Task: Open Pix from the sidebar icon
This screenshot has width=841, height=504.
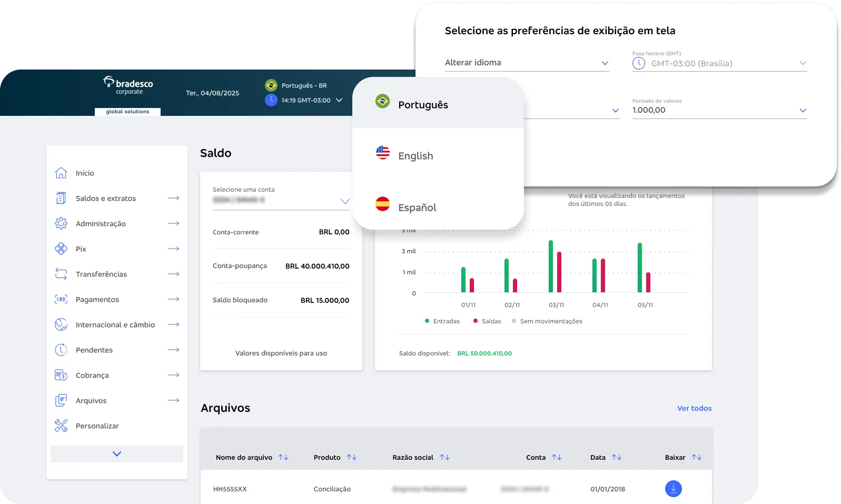Action: click(x=61, y=249)
